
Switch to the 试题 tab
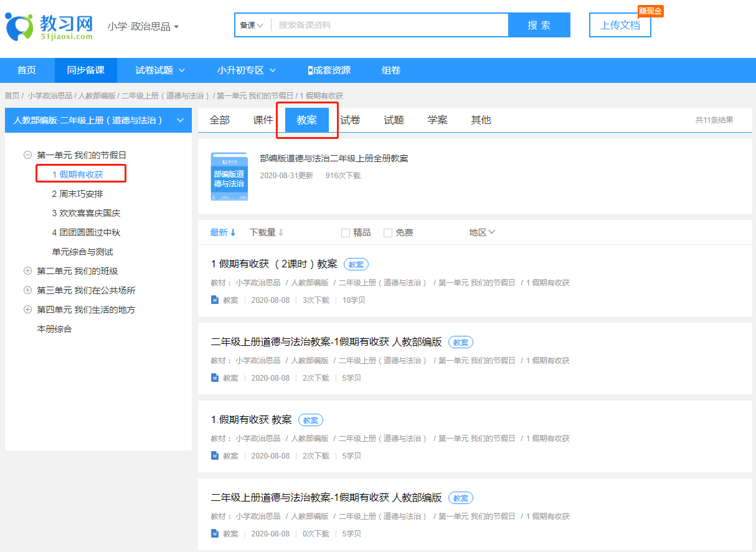[394, 120]
